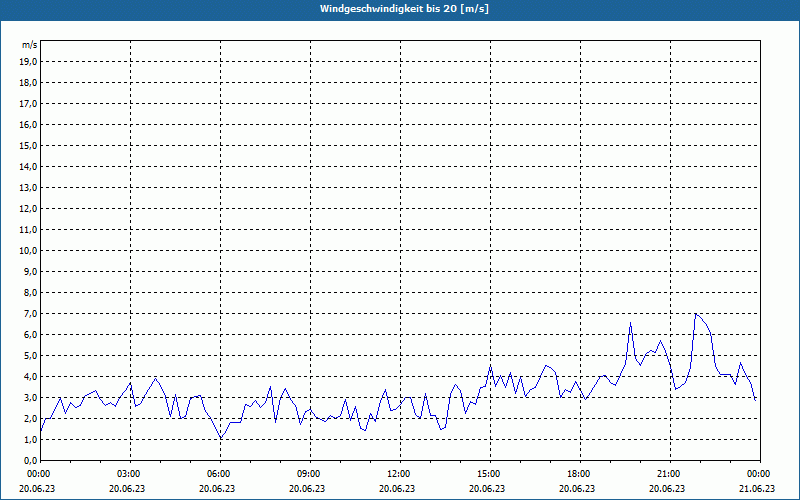Select the 8,0 y-axis label
This screenshot has width=800, height=500.
[31, 293]
